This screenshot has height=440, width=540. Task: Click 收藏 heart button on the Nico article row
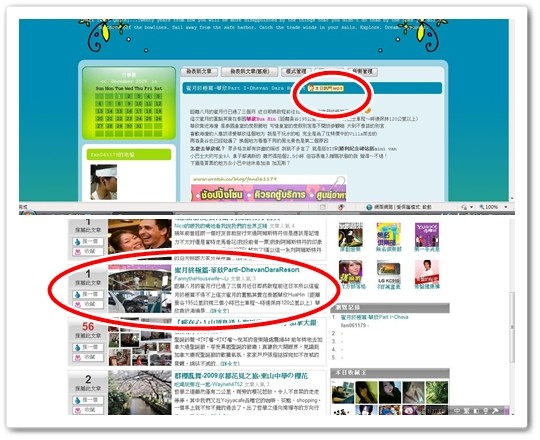tap(88, 252)
